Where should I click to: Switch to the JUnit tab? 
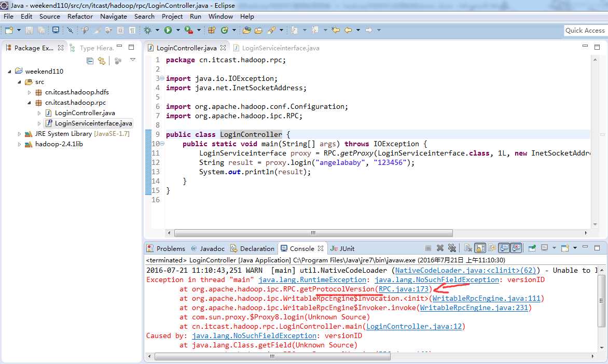342,248
